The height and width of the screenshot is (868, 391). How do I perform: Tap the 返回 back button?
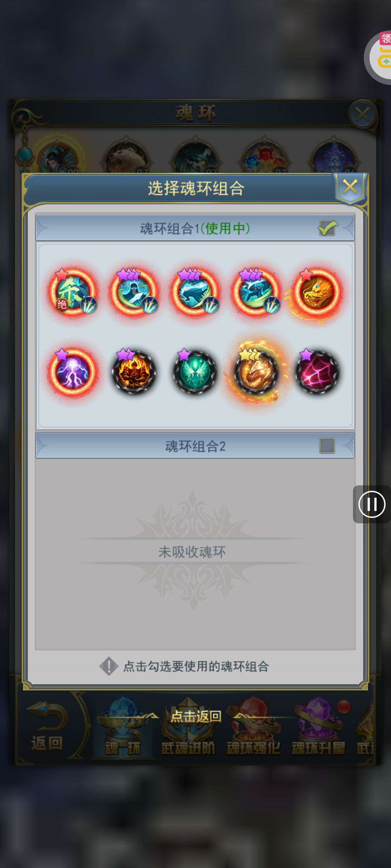point(47,727)
